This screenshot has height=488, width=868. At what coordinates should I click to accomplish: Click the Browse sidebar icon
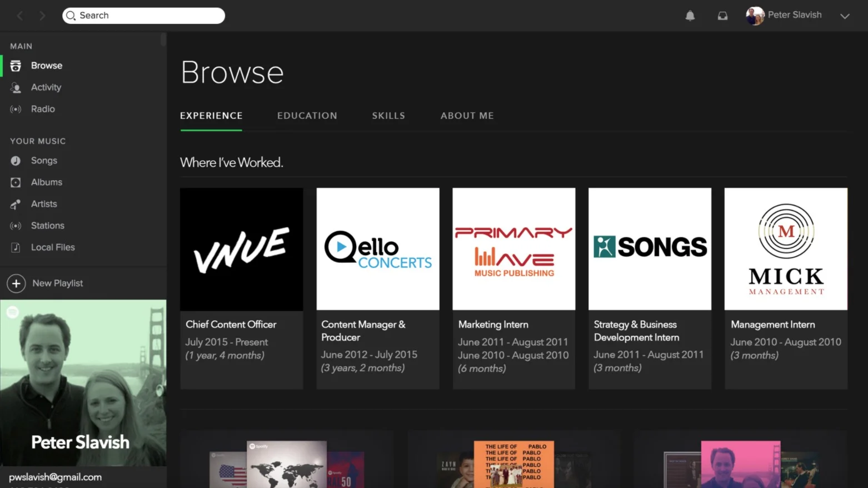[x=16, y=66]
